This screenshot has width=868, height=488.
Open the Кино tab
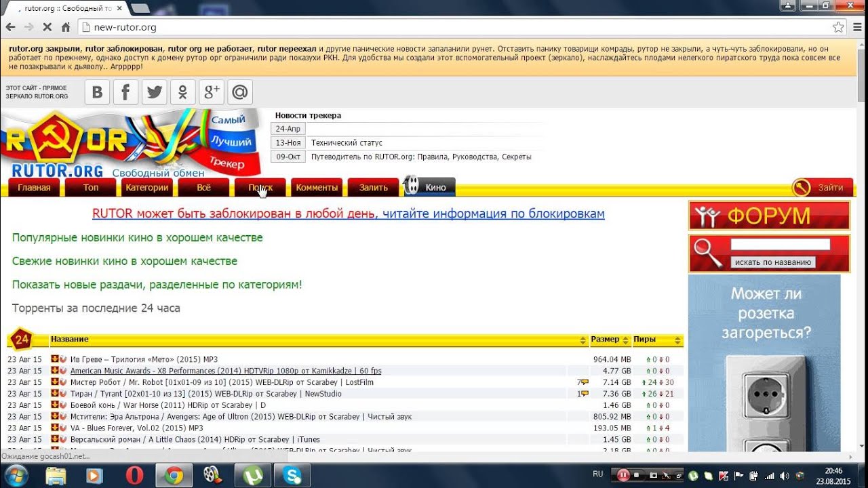(429, 187)
